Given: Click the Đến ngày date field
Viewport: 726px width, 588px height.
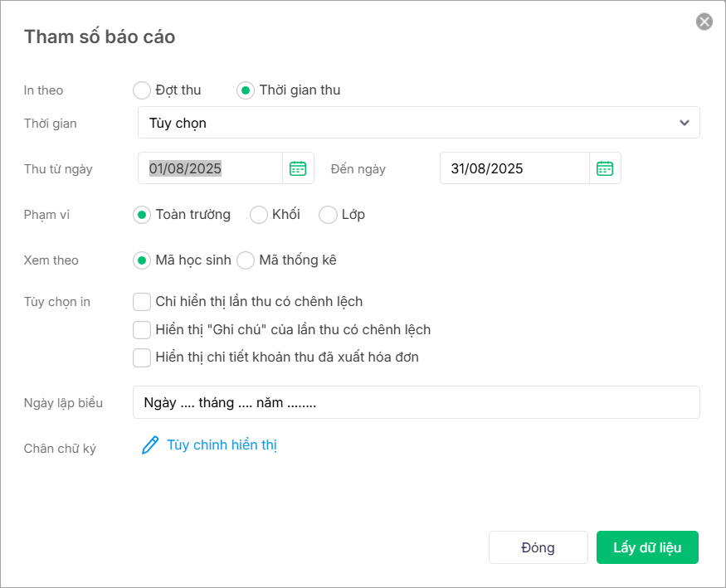Looking at the screenshot, I should point(514,168).
